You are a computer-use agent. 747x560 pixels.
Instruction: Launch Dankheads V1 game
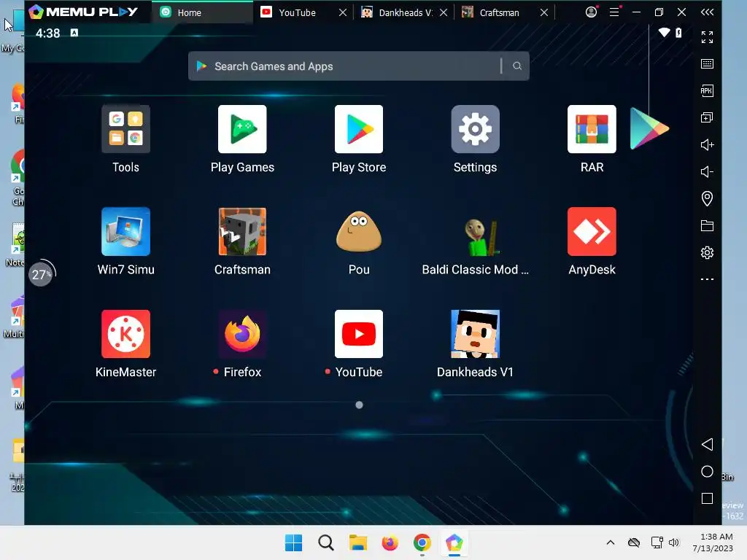point(475,334)
